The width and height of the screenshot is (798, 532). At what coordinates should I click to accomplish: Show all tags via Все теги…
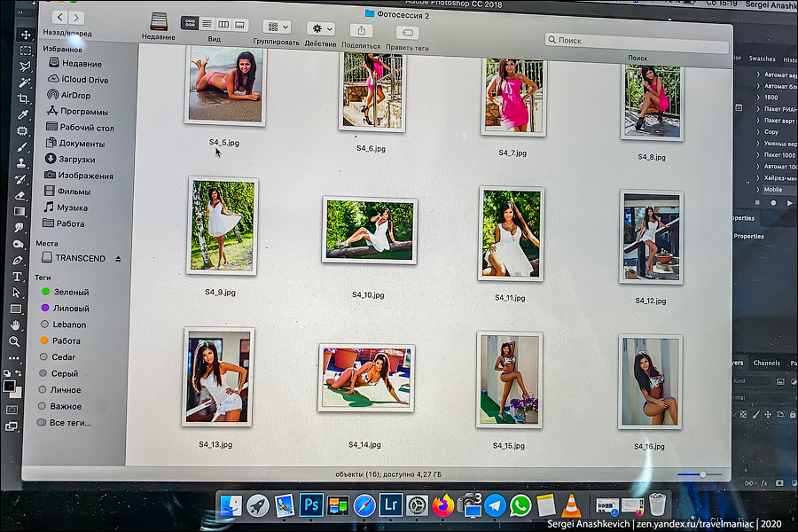tap(64, 423)
